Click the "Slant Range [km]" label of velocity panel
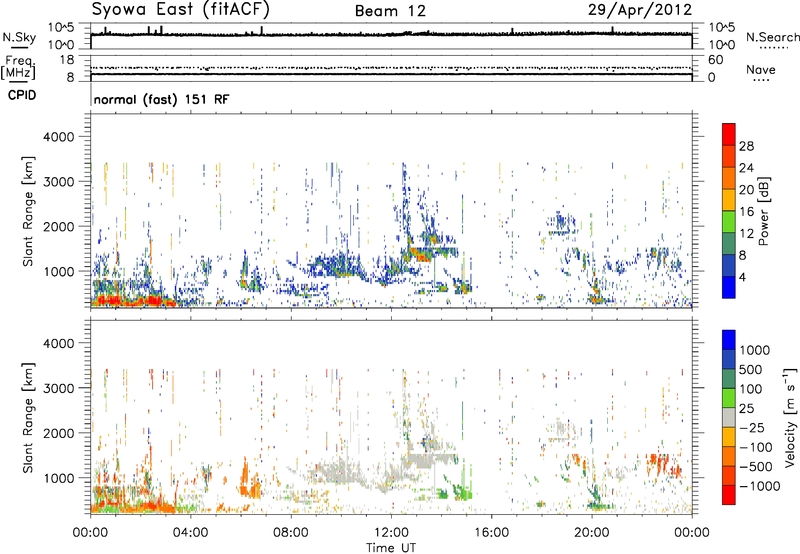800x554 pixels. [28, 417]
